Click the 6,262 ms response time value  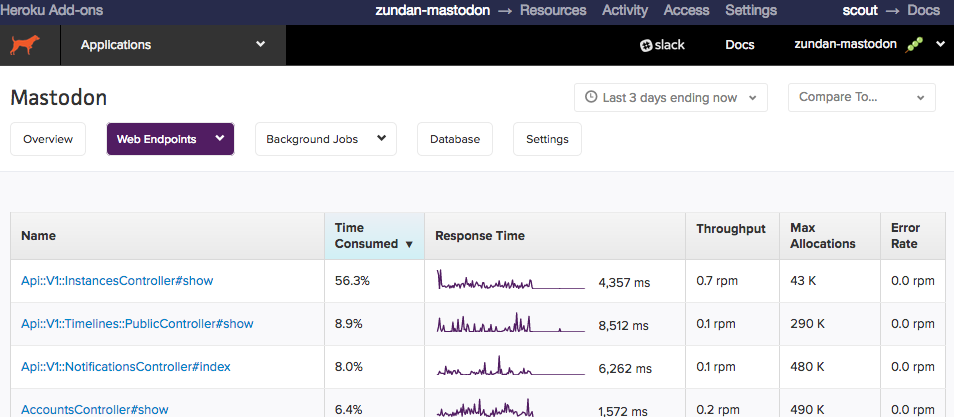point(625,369)
